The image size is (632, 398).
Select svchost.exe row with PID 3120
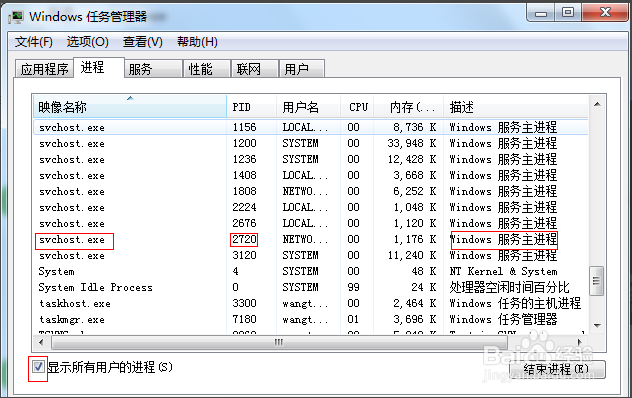[310, 255]
